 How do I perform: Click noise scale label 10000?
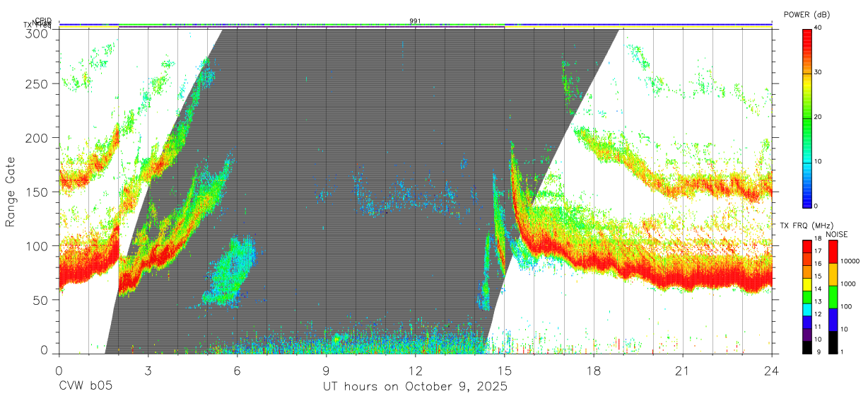pos(851,262)
